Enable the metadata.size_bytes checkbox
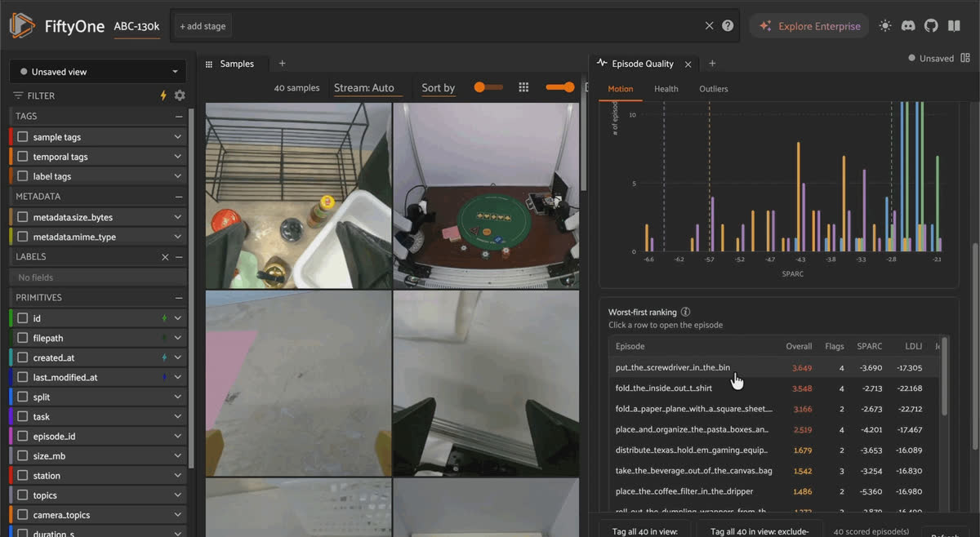Image resolution: width=980 pixels, height=537 pixels. [x=23, y=217]
